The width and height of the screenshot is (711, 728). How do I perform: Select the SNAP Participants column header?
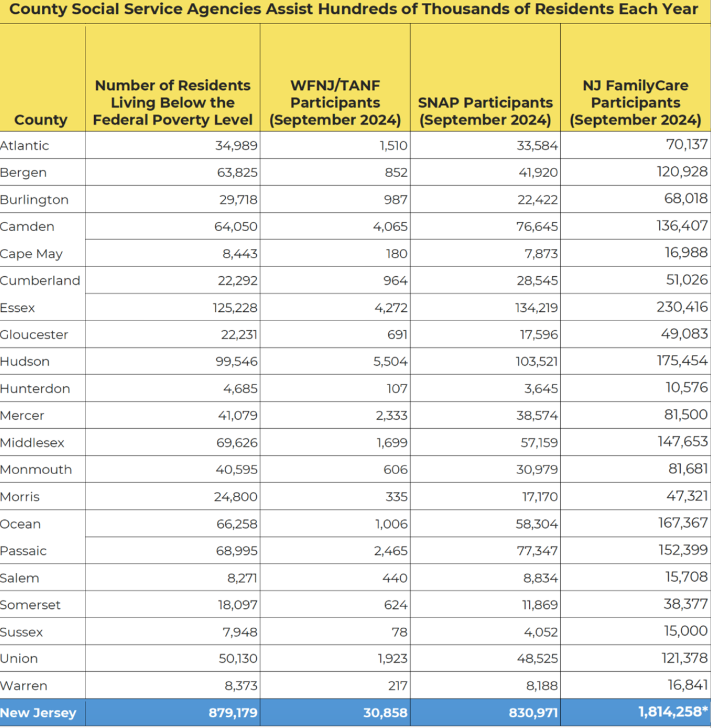coord(485,111)
